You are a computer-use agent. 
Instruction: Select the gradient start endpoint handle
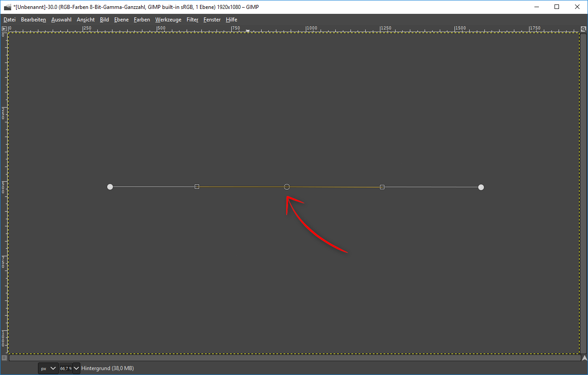[110, 187]
